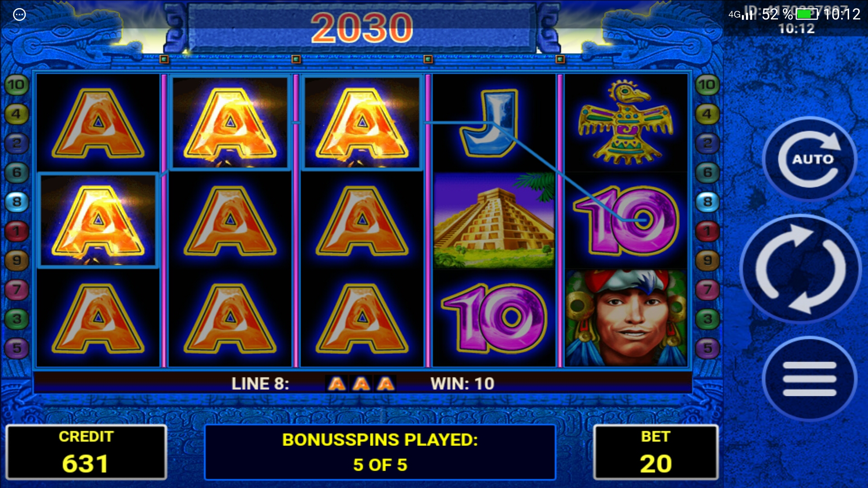Tap the Line 8 win info bar
Screen dimensions: 868x488
363,384
